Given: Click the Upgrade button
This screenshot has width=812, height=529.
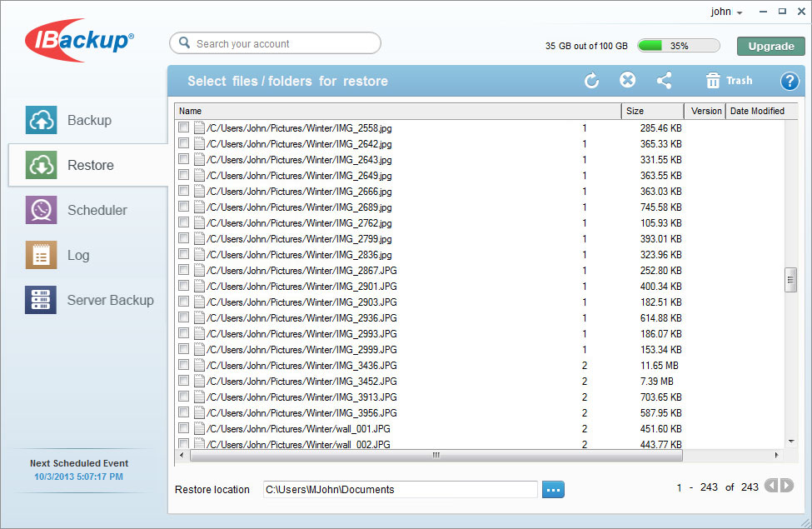Looking at the screenshot, I should 770,46.
